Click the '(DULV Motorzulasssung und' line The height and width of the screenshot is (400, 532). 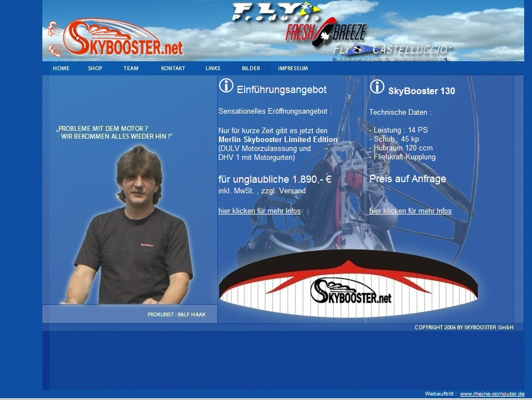pos(265,148)
